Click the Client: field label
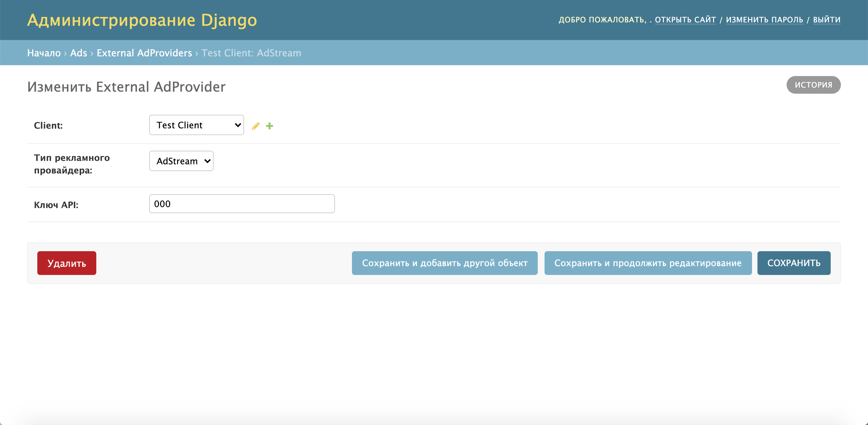Screen dimensions: 868x425 tap(48, 126)
